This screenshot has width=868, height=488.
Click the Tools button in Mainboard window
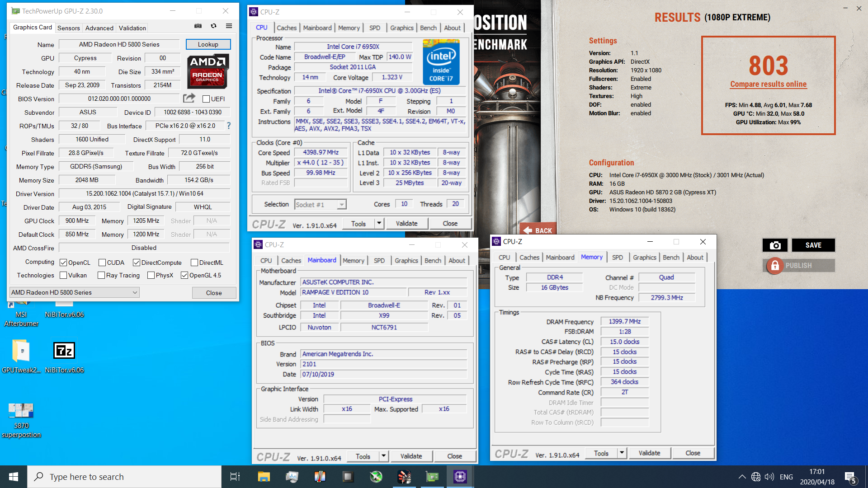(x=363, y=456)
